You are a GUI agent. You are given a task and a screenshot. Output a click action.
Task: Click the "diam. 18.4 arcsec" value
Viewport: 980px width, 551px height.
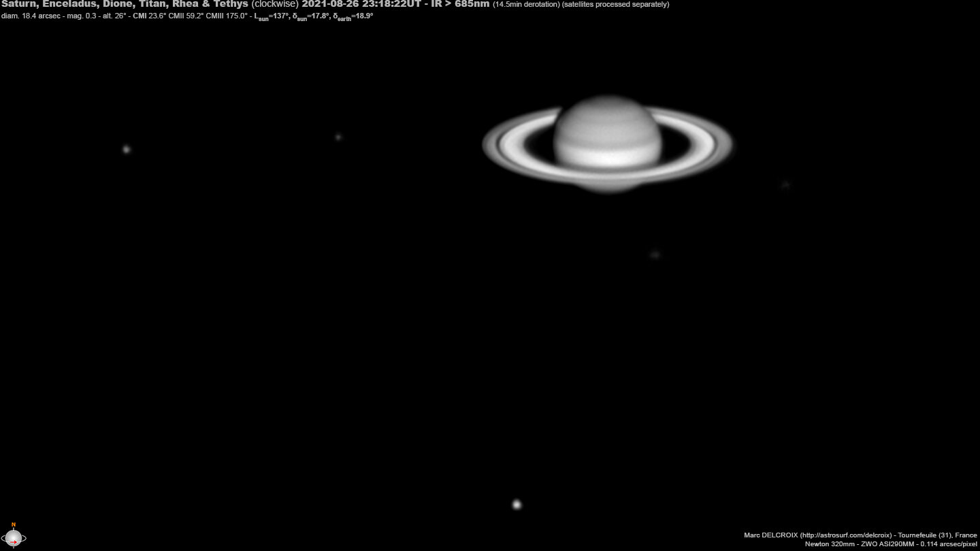point(29,16)
